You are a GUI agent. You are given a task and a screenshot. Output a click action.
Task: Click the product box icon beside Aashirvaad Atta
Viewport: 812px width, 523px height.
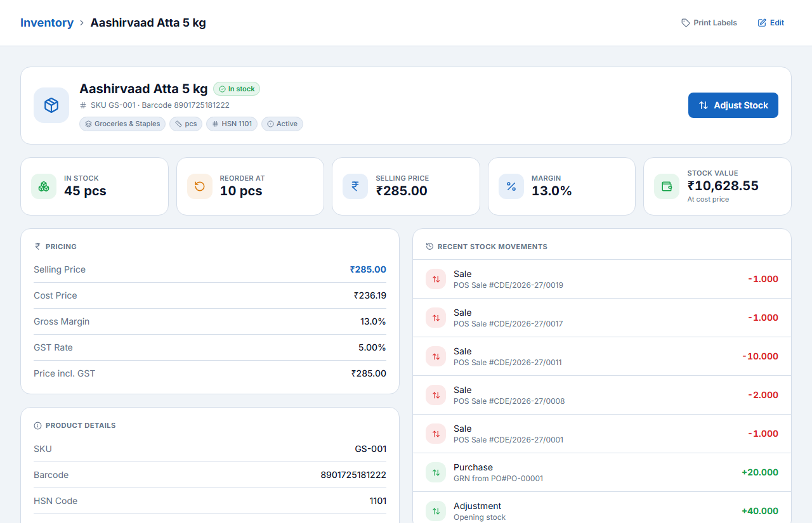point(51,105)
